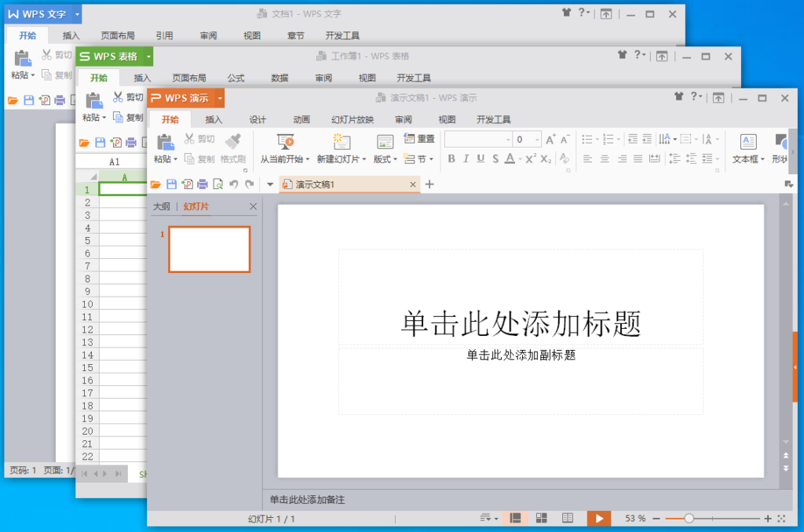Toggle underline formatting with the U button
The height and width of the screenshot is (532, 804).
pos(481,159)
